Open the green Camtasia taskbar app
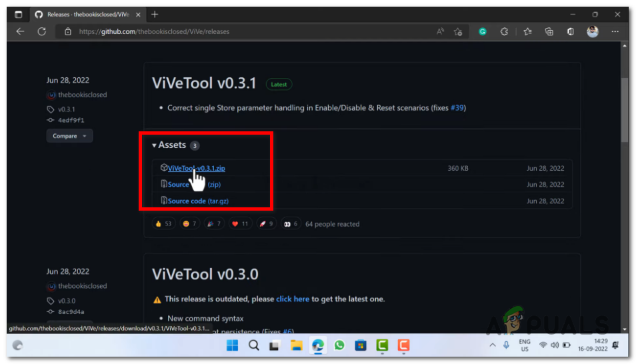Image resolution: width=636 pixels, height=364 pixels. pyautogui.click(x=382, y=345)
